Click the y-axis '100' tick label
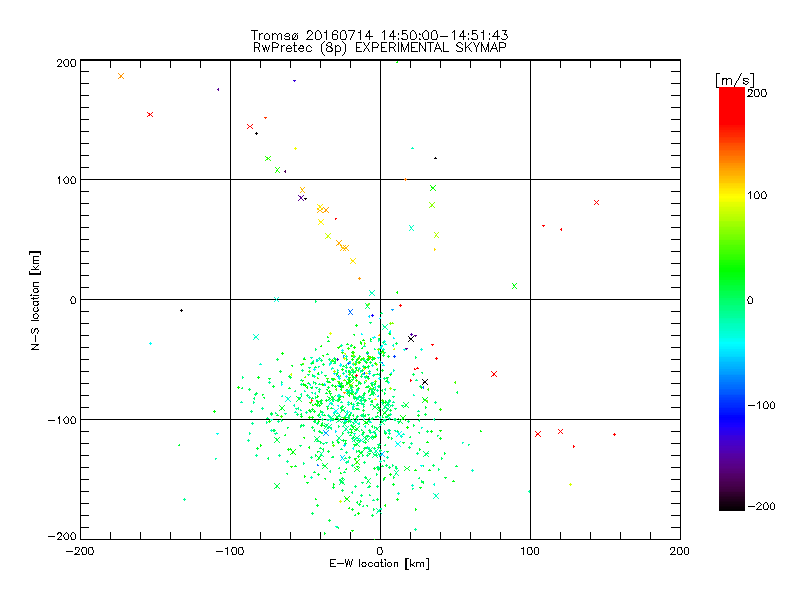Viewport: 800px width, 600px height. click(66, 180)
